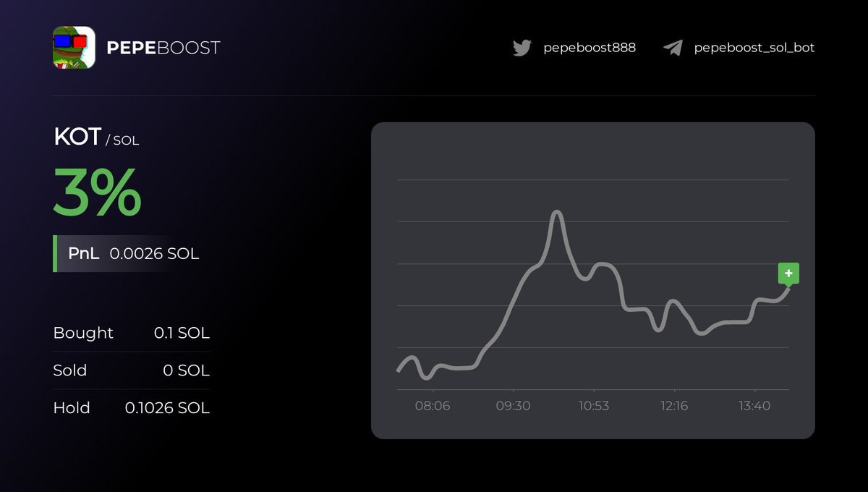Select the KOT token name
This screenshot has width=868, height=492.
[77, 137]
